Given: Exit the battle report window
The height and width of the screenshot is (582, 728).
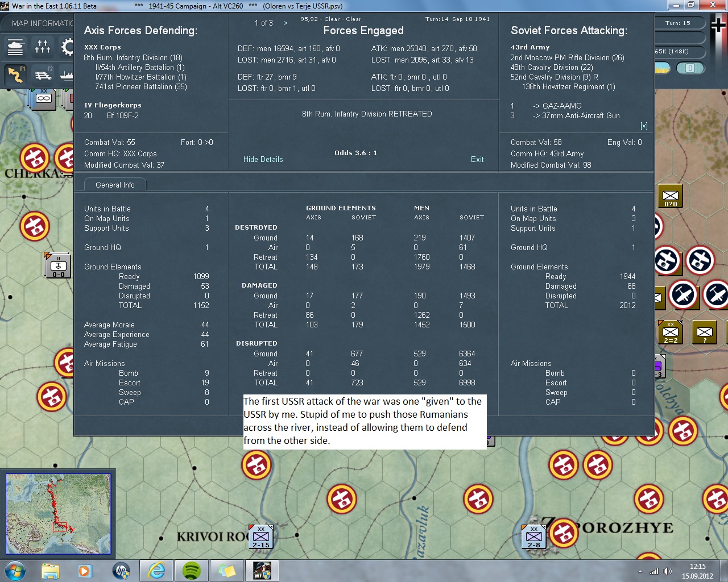Looking at the screenshot, I should click(x=477, y=160).
